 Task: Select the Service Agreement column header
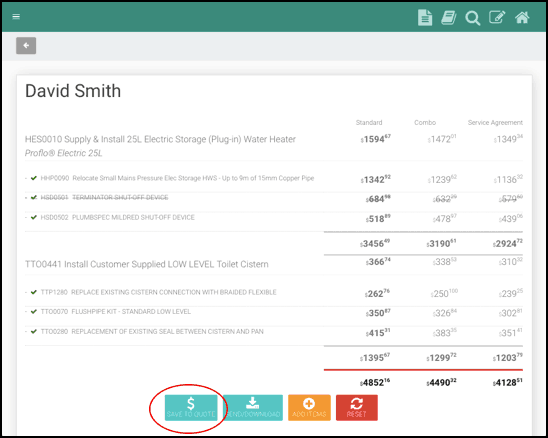point(495,122)
